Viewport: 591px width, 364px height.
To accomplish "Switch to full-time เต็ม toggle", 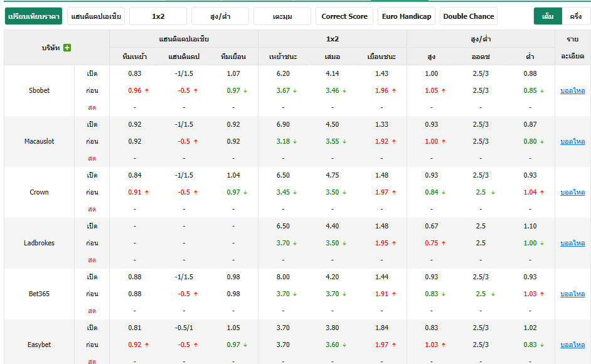I will coord(548,16).
